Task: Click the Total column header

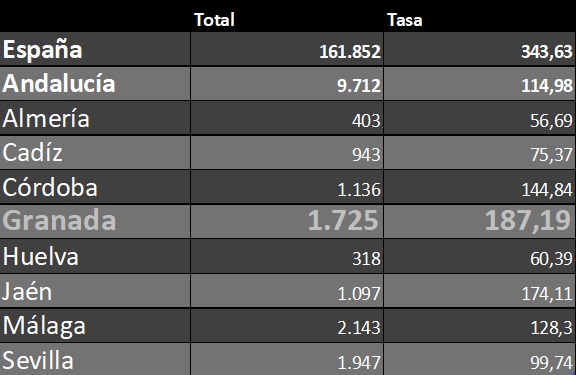Action: 214,20
